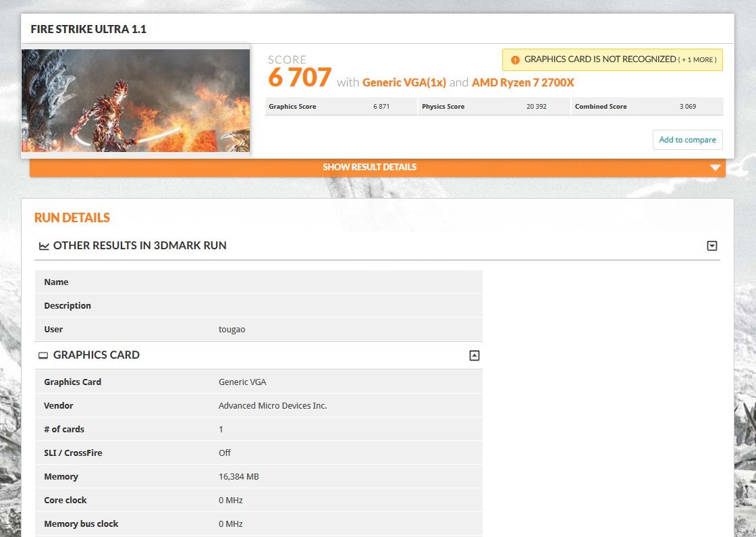Select the Graphics Score cell
The width and height of the screenshot is (756, 537).
[341, 107]
